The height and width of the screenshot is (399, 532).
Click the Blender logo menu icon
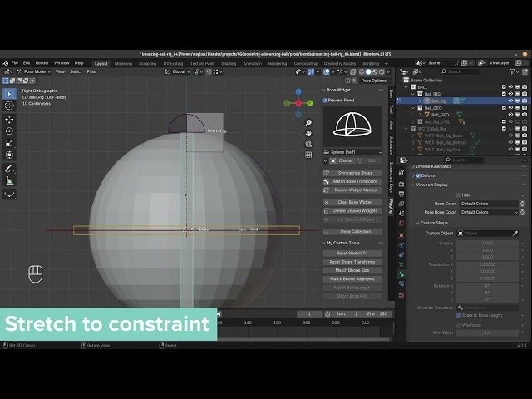(6, 63)
